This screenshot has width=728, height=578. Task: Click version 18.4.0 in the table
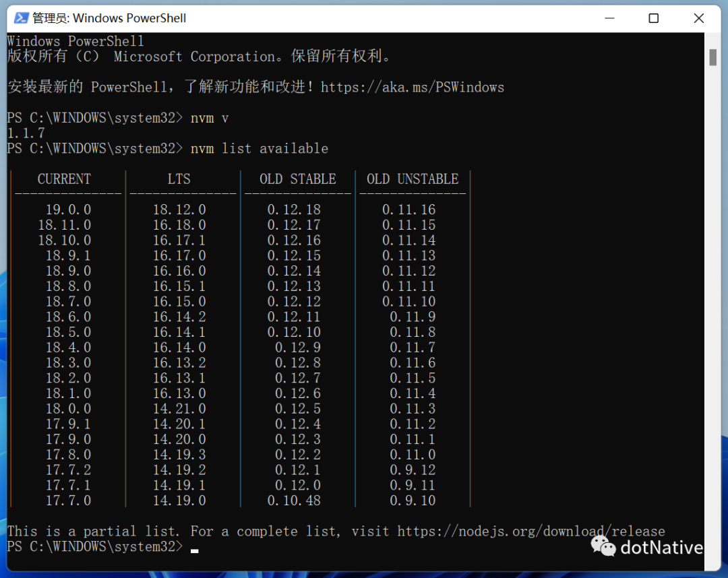[x=68, y=348]
